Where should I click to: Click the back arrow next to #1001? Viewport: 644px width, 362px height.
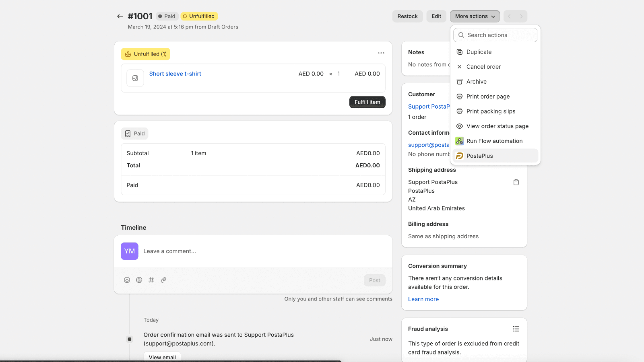[x=120, y=16]
